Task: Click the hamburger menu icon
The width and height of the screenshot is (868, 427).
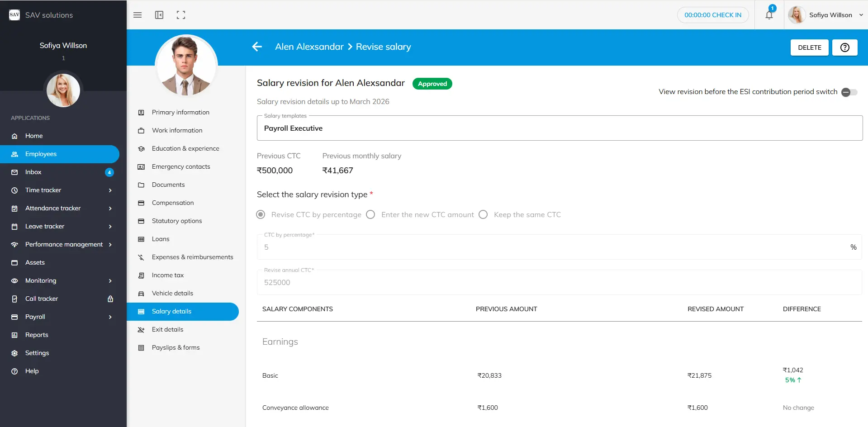Action: [x=138, y=15]
